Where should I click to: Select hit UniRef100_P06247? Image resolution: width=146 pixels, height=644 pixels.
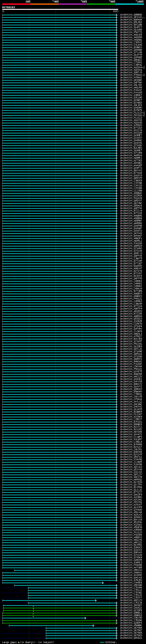131,90
